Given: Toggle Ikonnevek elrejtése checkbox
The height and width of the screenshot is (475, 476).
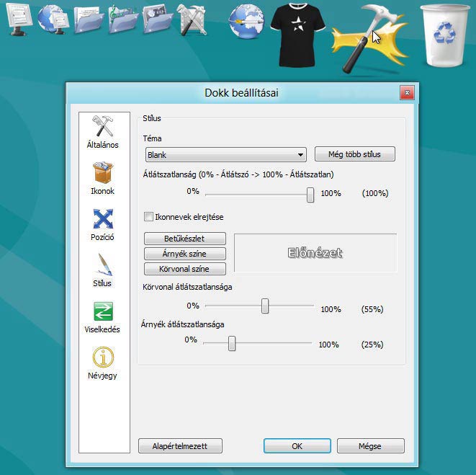Looking at the screenshot, I should point(148,217).
